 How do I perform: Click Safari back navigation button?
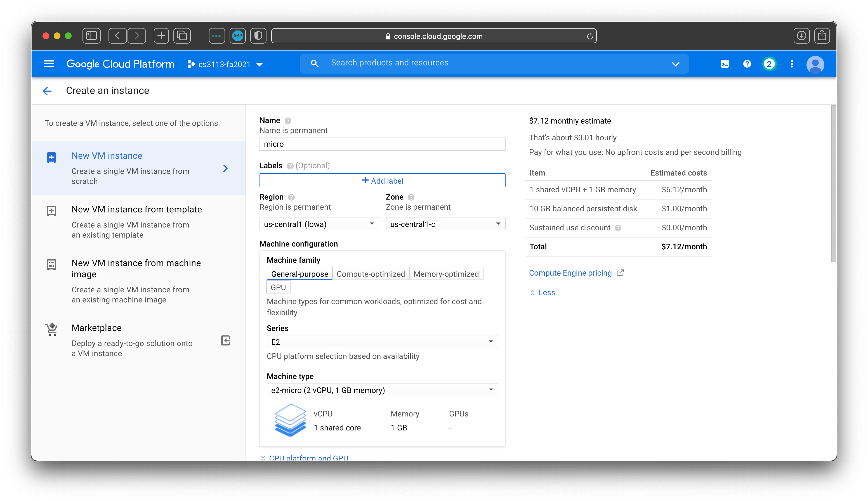tap(117, 36)
